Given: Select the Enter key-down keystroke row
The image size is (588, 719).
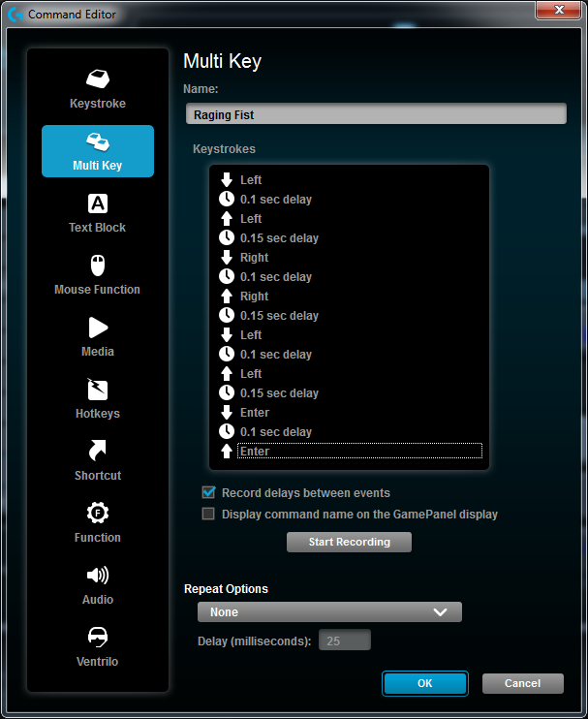Looking at the screenshot, I should [351, 412].
